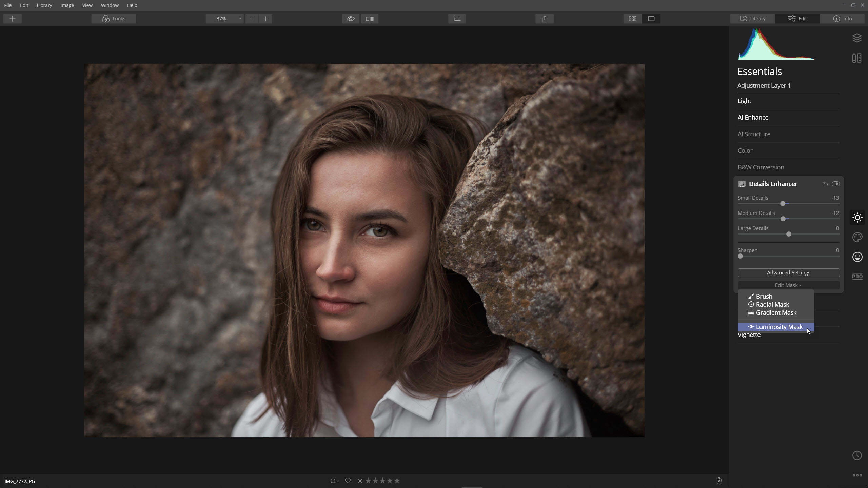Drag the Small Details slider left
The image size is (868, 488).
tap(783, 204)
